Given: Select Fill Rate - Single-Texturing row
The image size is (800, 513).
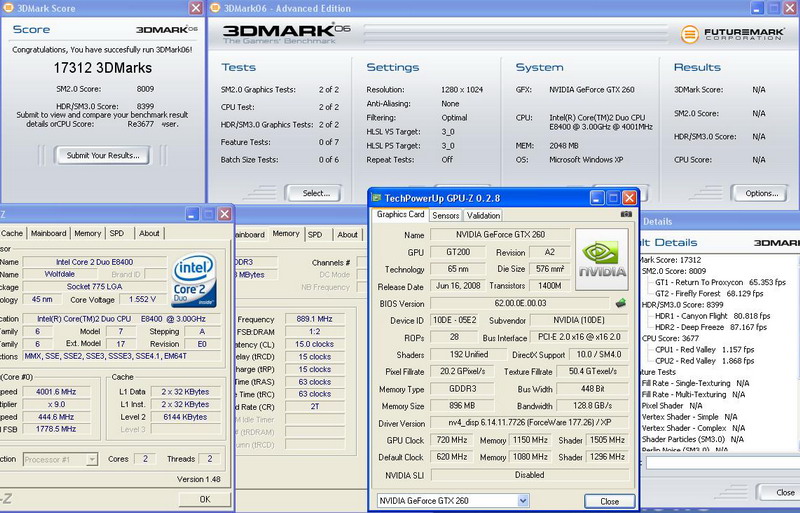Looking at the screenshot, I should [x=695, y=383].
